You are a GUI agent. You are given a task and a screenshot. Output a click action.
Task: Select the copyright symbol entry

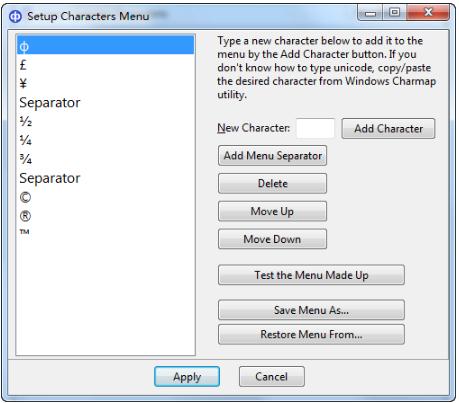point(105,197)
